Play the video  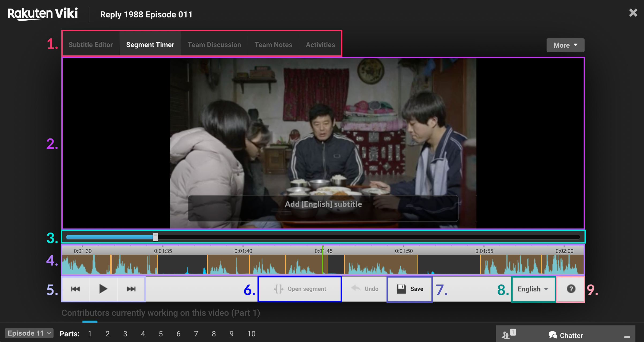pyautogui.click(x=103, y=289)
